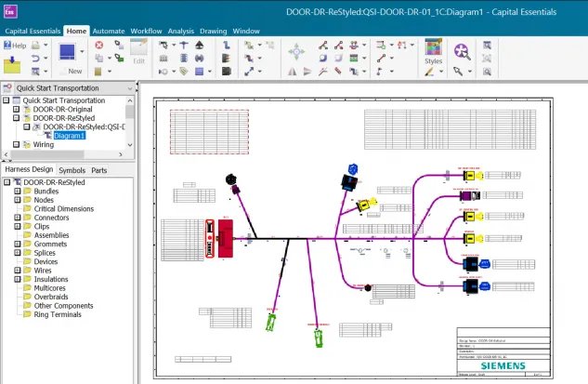Select the blue ladder-shaped tool icon
Image resolution: width=588 pixels, height=384 pixels.
tap(184, 59)
